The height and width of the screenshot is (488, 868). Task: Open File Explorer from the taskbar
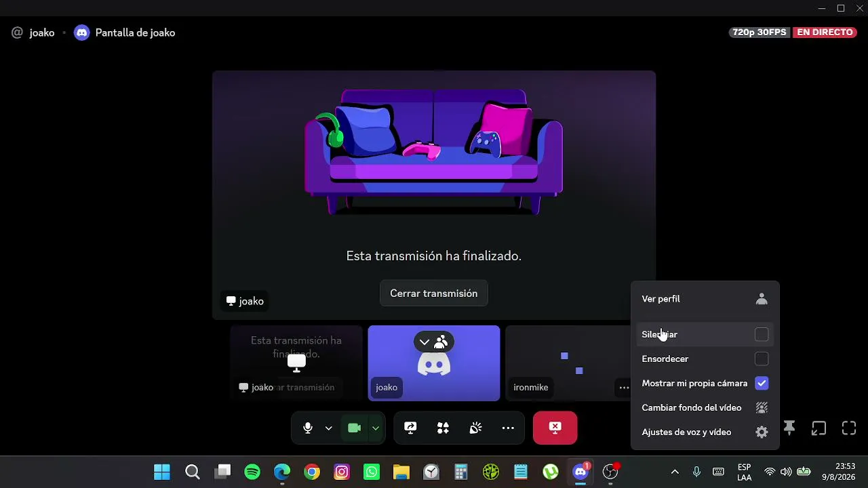401,472
